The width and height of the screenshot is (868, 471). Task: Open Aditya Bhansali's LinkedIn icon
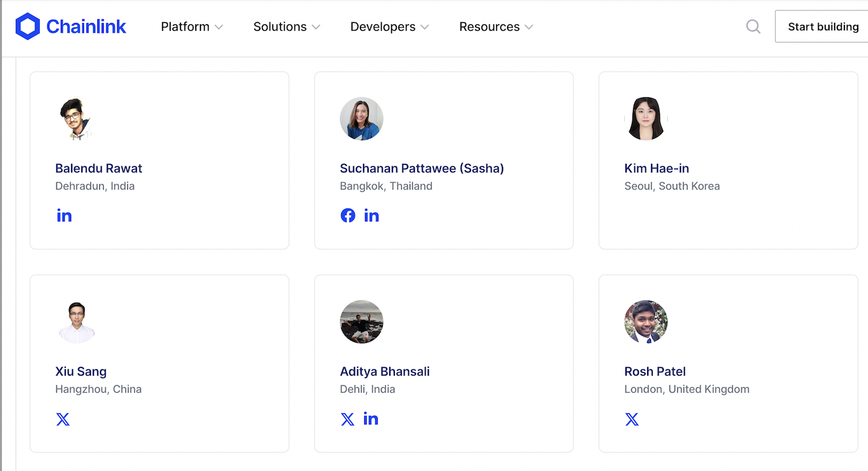click(x=371, y=419)
